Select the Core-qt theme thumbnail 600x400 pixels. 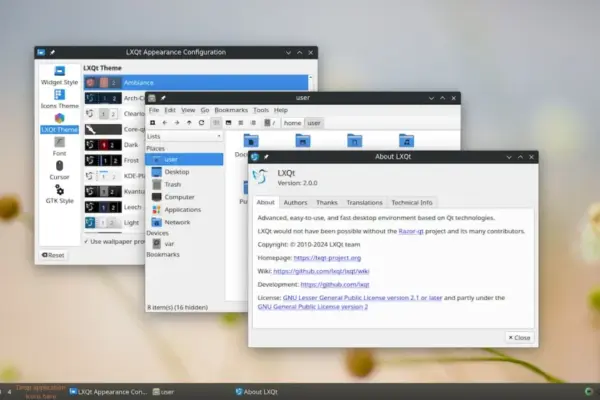coord(103,129)
